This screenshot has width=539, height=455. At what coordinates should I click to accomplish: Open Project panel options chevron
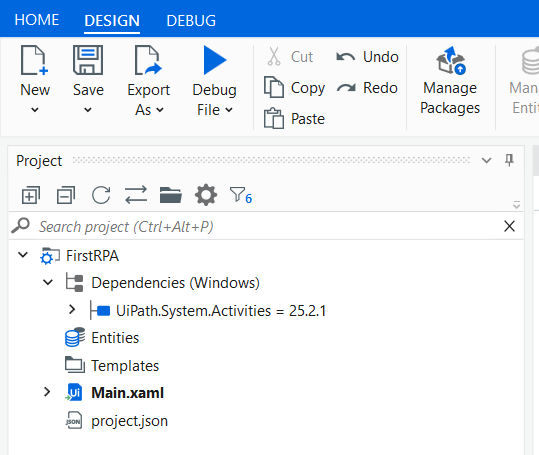pos(486,160)
